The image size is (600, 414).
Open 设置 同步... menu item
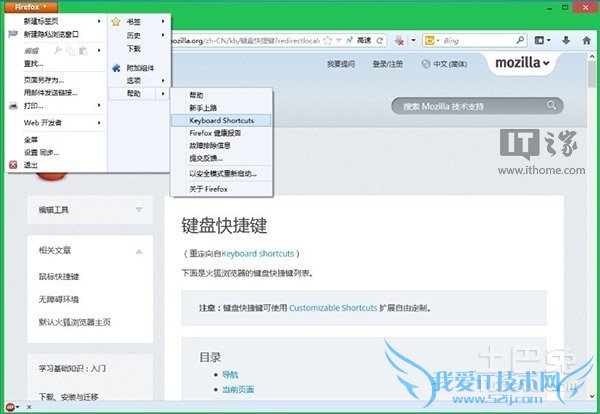tap(41, 152)
